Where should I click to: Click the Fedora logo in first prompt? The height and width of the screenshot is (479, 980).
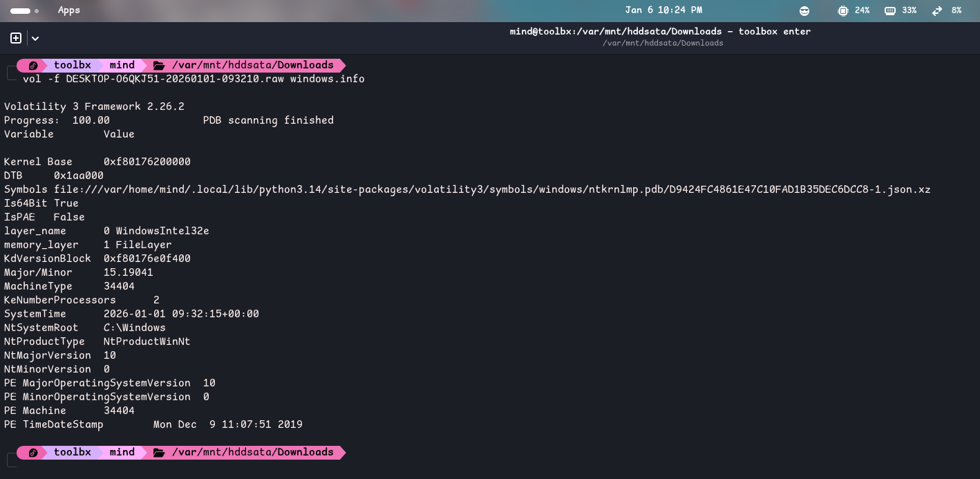(32, 66)
